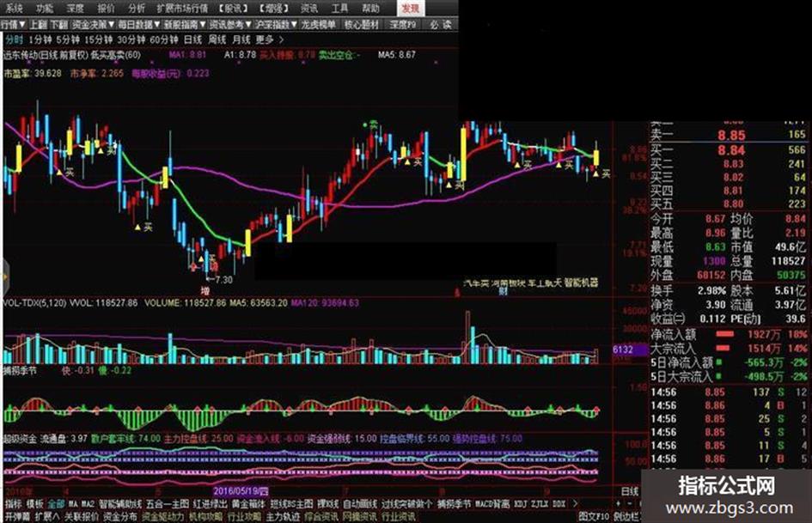Click the 龙虎榜单 toolbar button
Image resolution: width=812 pixels, height=523 pixels.
tap(319, 24)
